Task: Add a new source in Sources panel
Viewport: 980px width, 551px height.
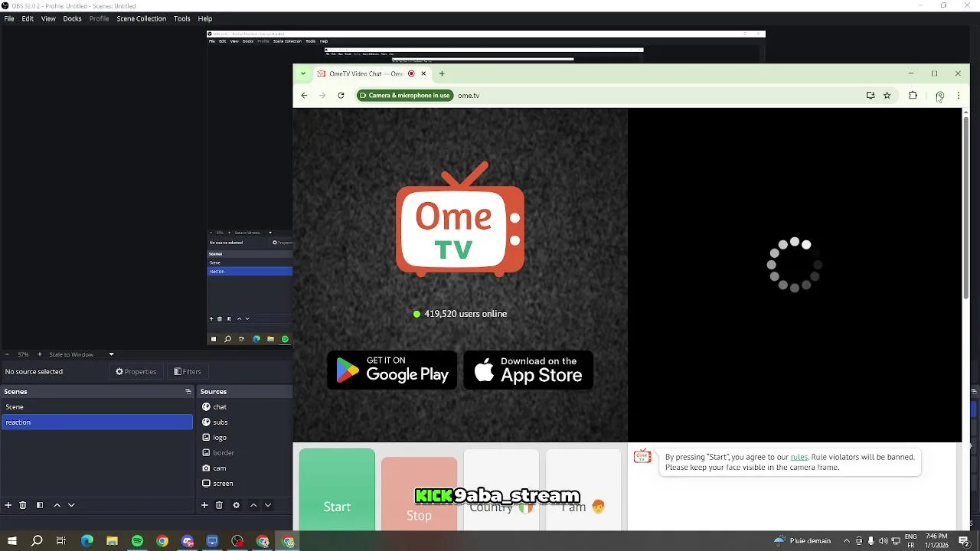Action: tap(204, 505)
